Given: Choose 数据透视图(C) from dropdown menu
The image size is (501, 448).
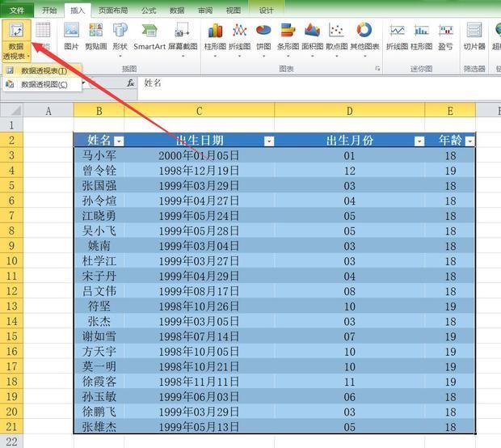Looking at the screenshot, I should pos(43,84).
